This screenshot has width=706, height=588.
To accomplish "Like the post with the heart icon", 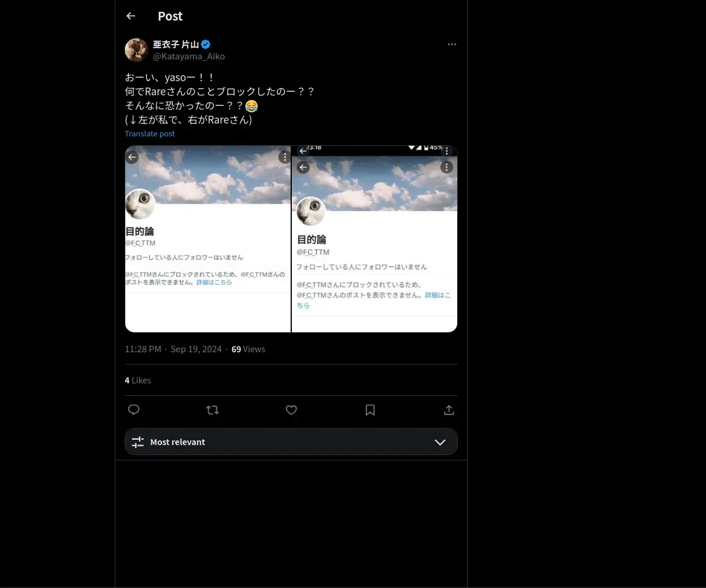I will pos(291,410).
